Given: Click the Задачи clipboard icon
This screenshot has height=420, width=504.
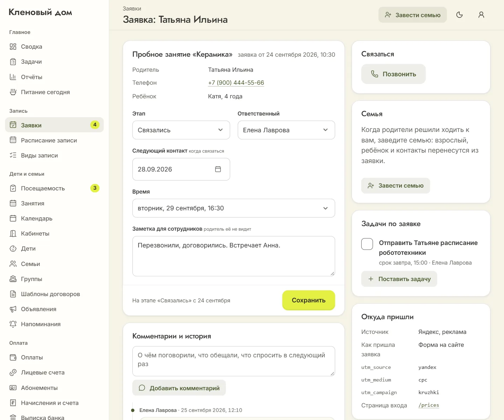Looking at the screenshot, I should (x=13, y=62).
